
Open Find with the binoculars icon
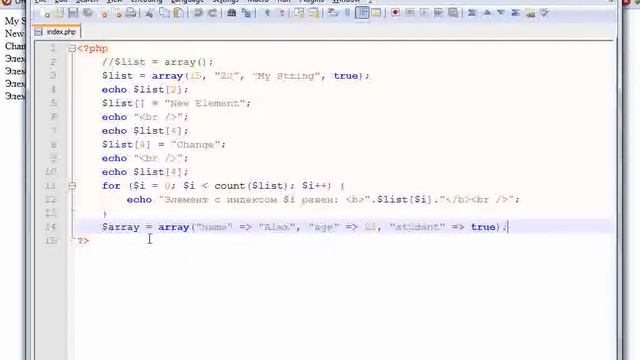[231, 13]
